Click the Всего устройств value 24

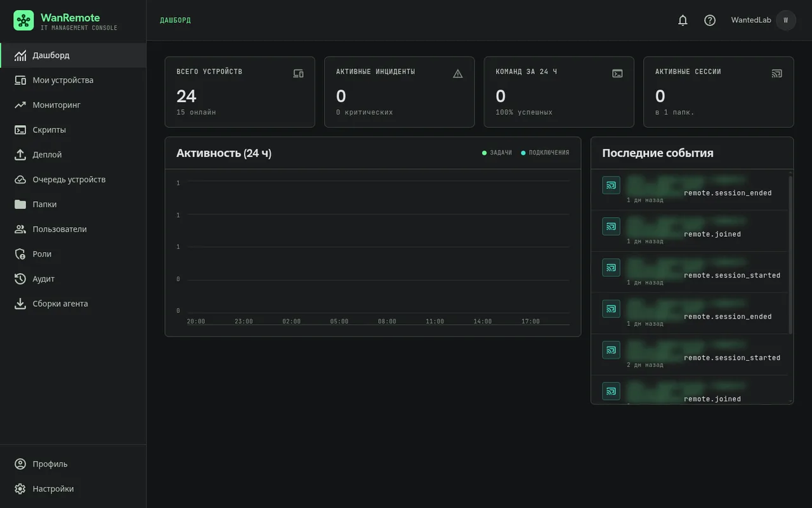[x=187, y=96]
